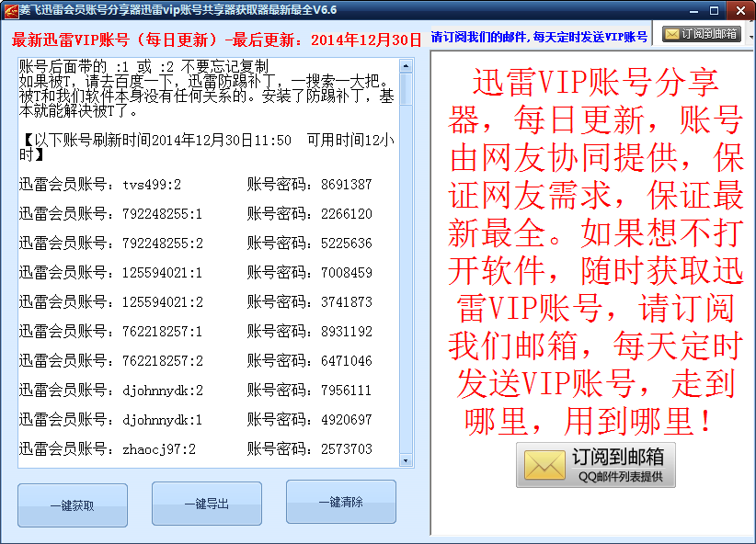
Task: Click the password 6471046
Action: (347, 361)
